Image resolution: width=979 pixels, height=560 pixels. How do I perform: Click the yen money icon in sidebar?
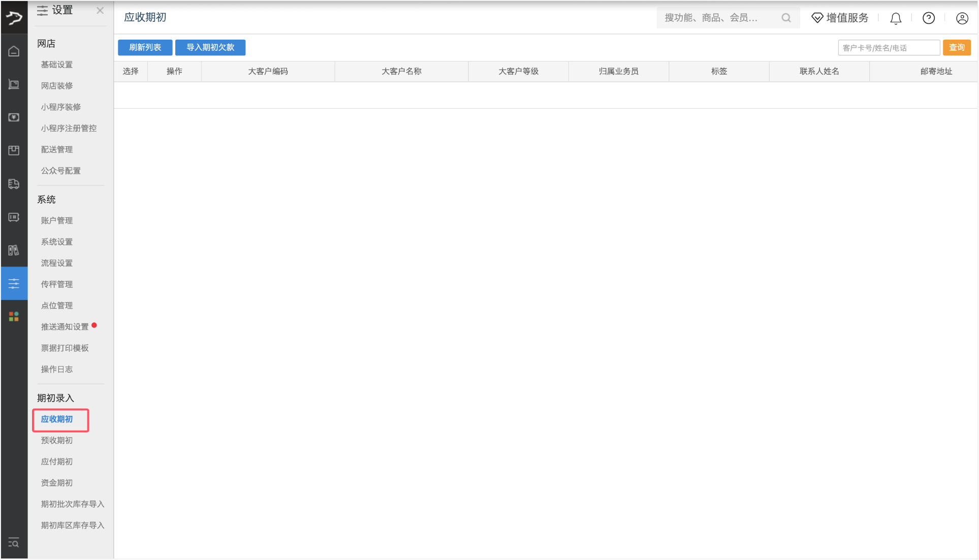[x=14, y=117]
